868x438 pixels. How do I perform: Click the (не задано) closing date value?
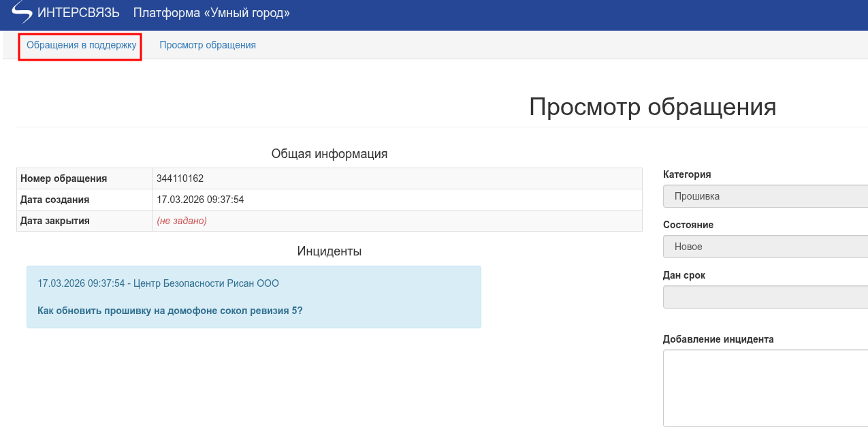[182, 221]
